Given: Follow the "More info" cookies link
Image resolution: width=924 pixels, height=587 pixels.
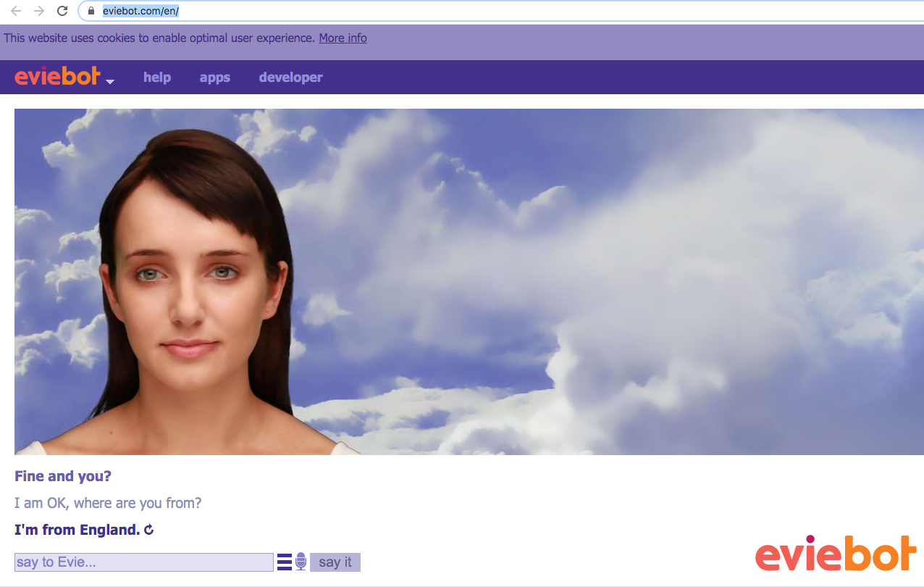Looking at the screenshot, I should tap(343, 38).
